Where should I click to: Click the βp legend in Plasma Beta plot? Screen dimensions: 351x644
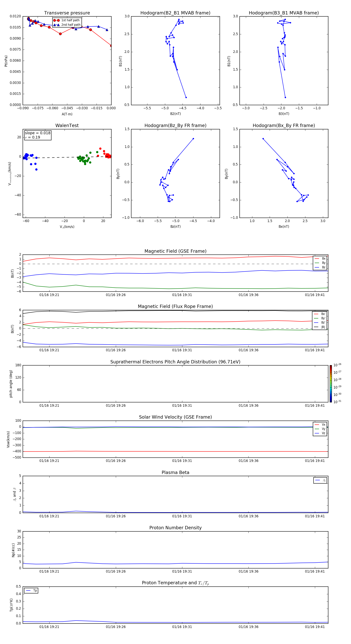[x=320, y=480]
